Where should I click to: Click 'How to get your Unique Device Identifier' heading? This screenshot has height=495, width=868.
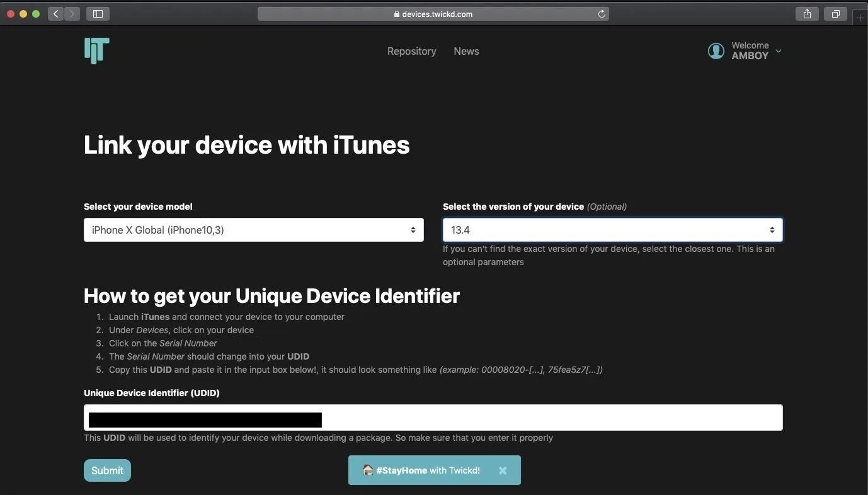(x=272, y=295)
